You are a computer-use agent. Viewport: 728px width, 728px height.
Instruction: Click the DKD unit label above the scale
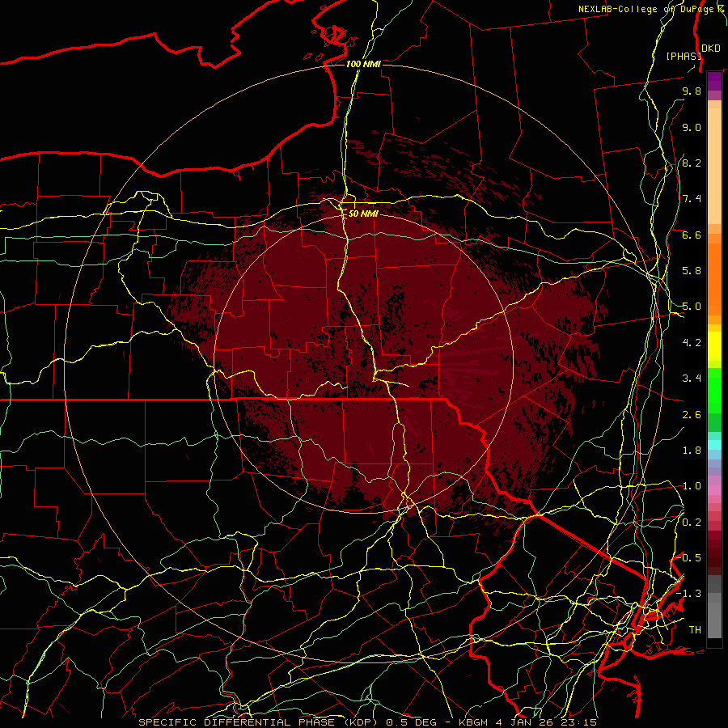(x=710, y=48)
